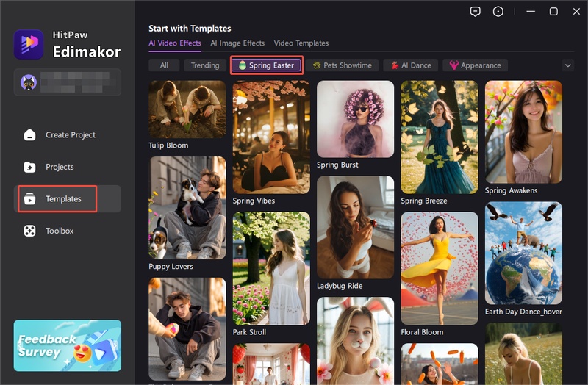Select the Trending category filter

click(x=205, y=65)
